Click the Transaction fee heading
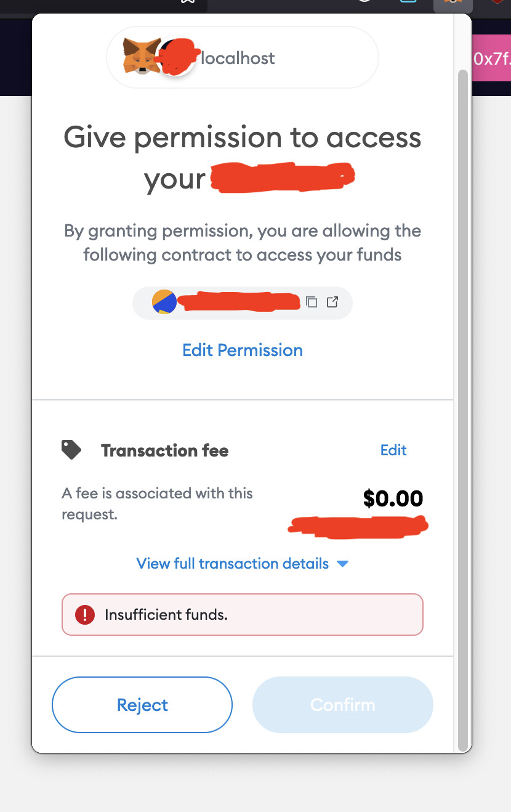 point(165,450)
